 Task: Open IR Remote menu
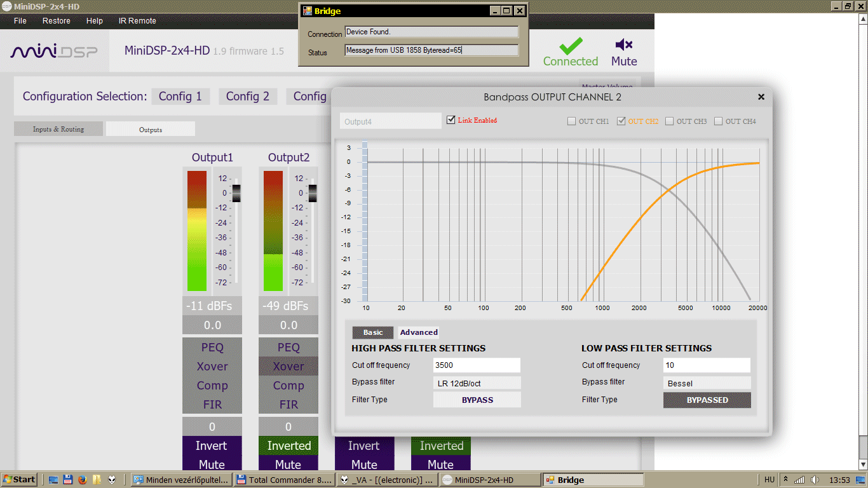137,21
